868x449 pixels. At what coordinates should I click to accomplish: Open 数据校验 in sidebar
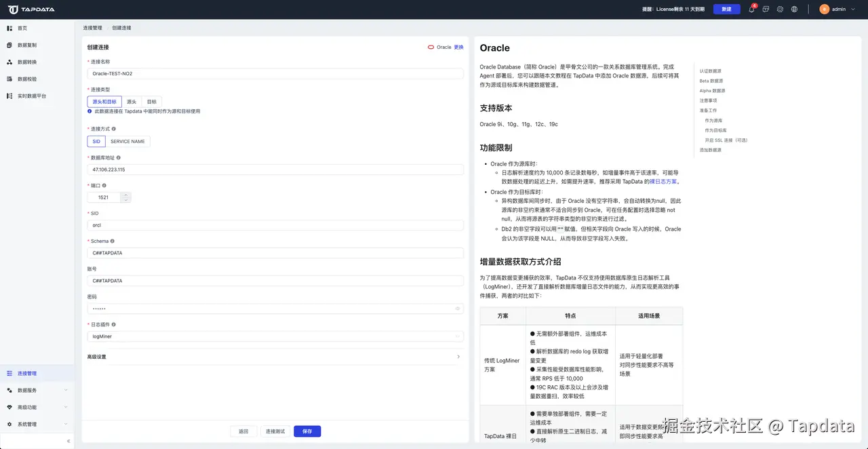[x=37, y=79]
